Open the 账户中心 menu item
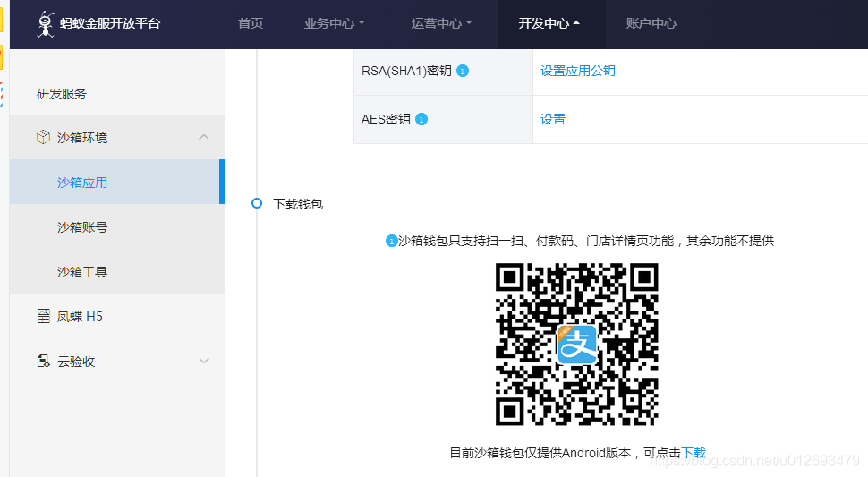This screenshot has width=868, height=477. click(651, 23)
